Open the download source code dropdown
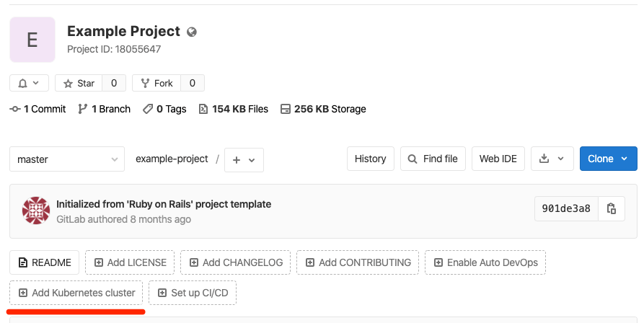This screenshot has width=644, height=323. point(552,159)
